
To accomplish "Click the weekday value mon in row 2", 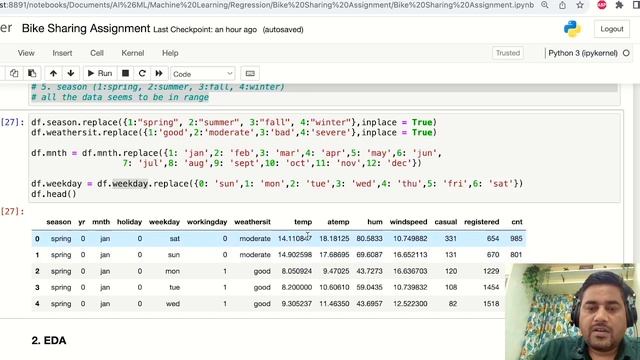I will click(172, 271).
